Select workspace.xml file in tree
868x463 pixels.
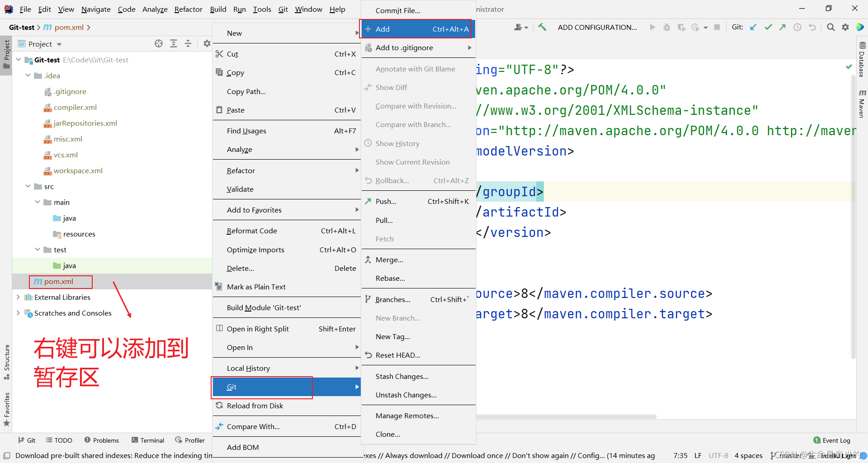78,170
